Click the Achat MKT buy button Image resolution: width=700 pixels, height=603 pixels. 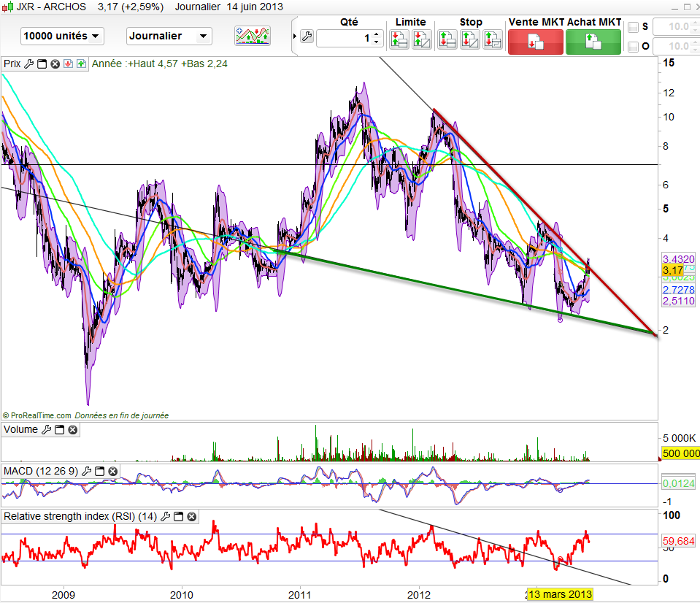pos(593,41)
